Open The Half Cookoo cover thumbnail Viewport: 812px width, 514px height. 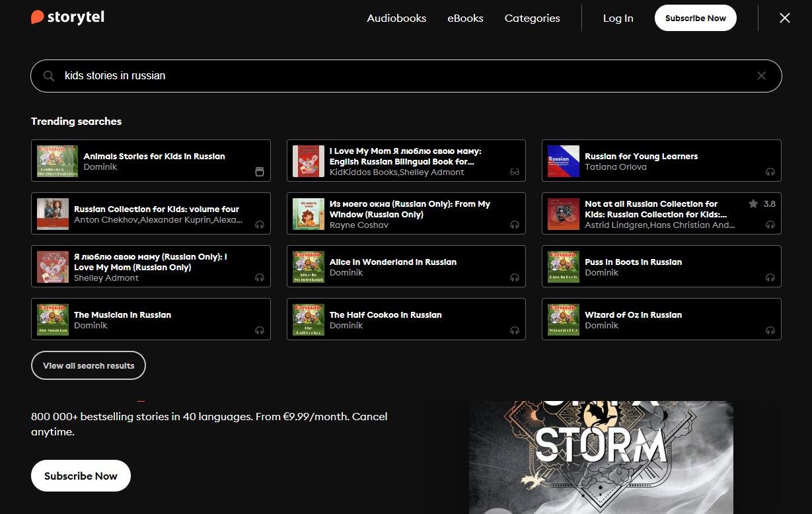point(309,320)
